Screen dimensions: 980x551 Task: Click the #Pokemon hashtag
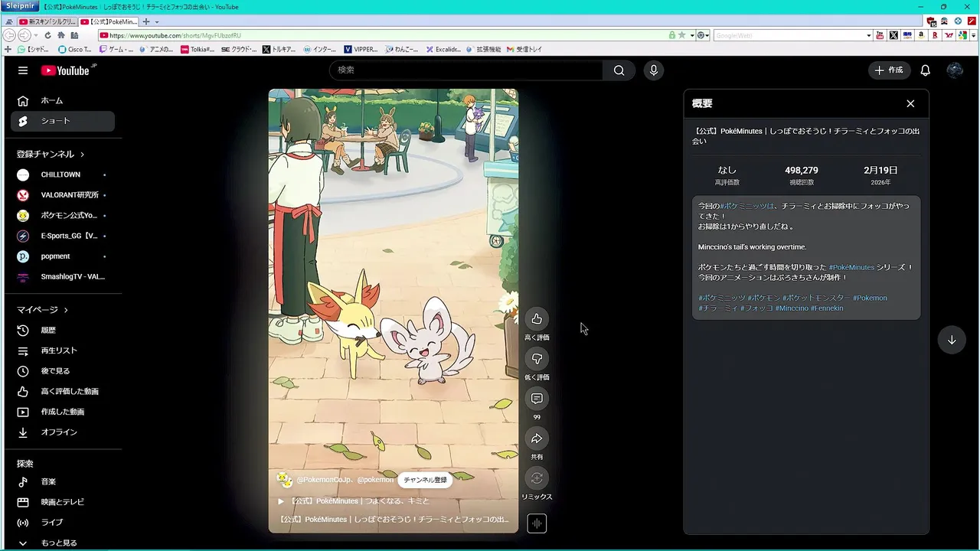[870, 298]
